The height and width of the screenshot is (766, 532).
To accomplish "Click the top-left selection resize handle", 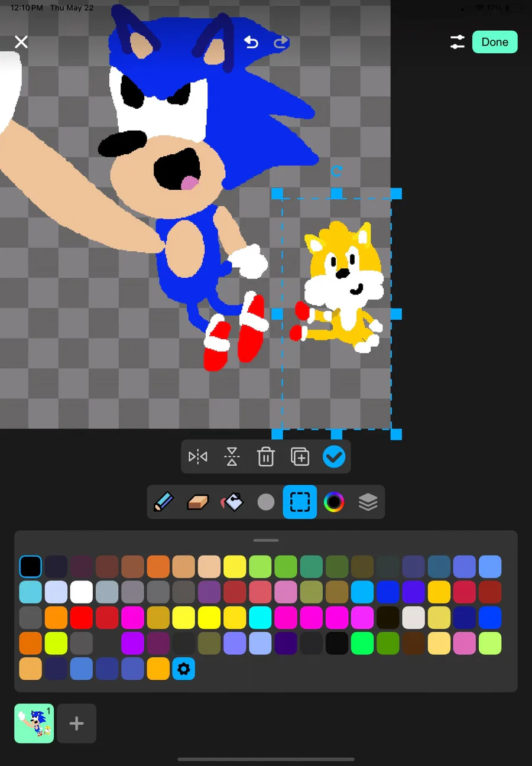I will [277, 193].
